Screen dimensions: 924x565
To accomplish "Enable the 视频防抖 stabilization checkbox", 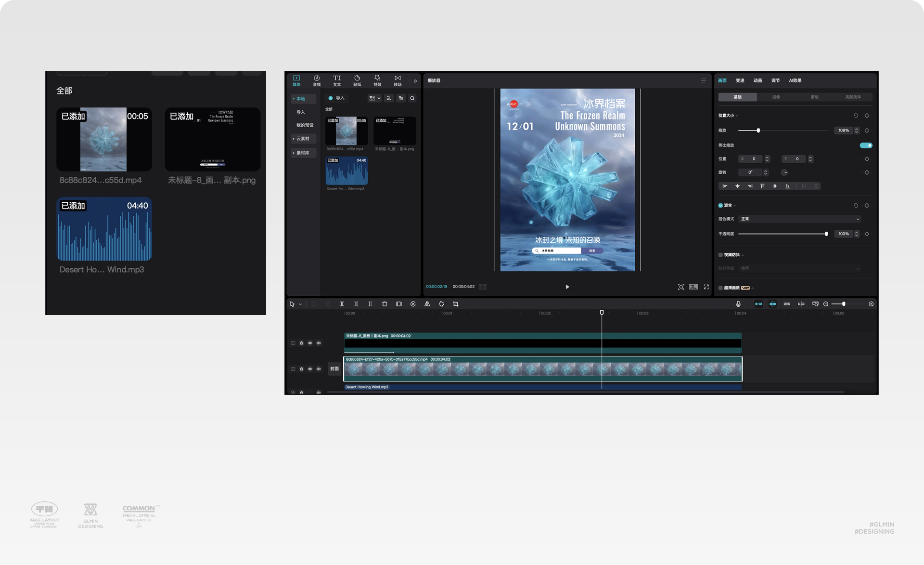I will pos(720,255).
